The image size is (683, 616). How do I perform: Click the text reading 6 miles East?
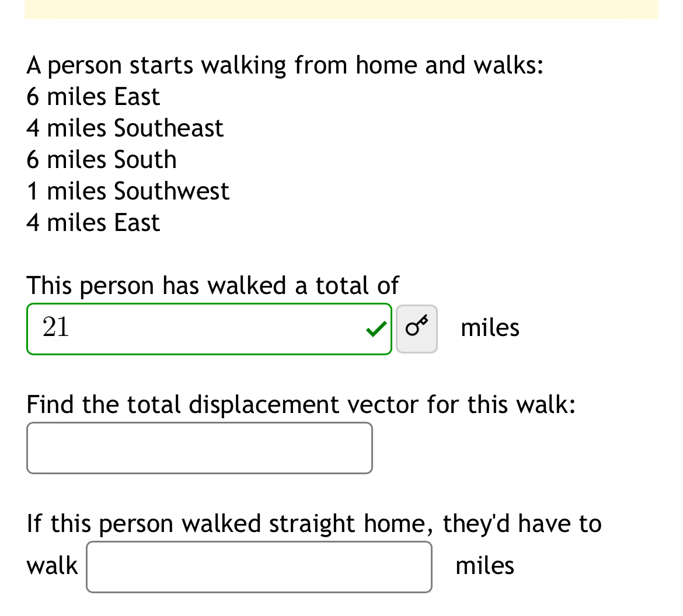[93, 97]
